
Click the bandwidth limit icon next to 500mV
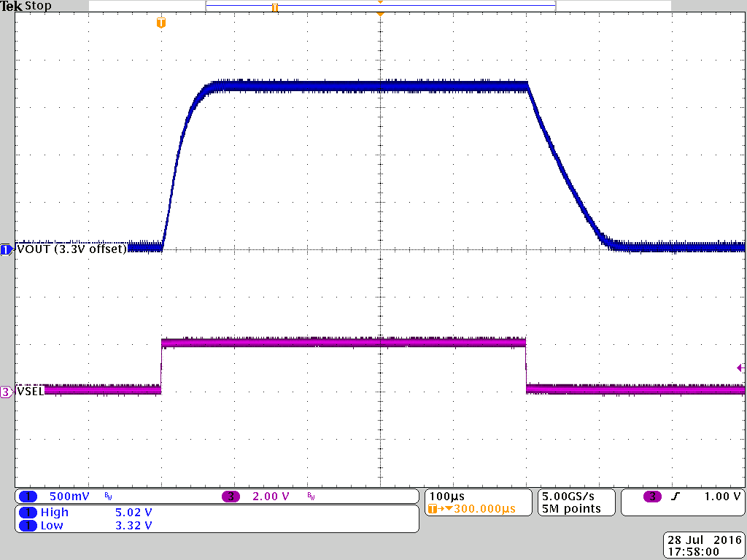(107, 496)
